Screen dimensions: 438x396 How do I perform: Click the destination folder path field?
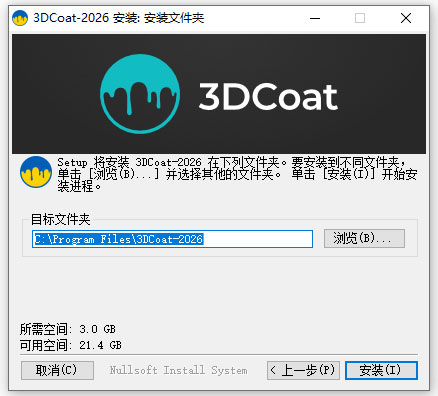coord(172,239)
